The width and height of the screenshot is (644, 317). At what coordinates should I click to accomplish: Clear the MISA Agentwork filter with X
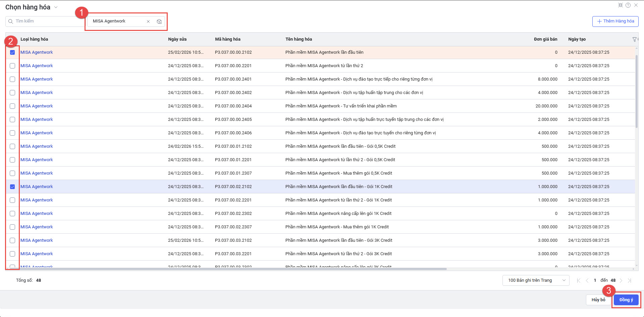148,21
